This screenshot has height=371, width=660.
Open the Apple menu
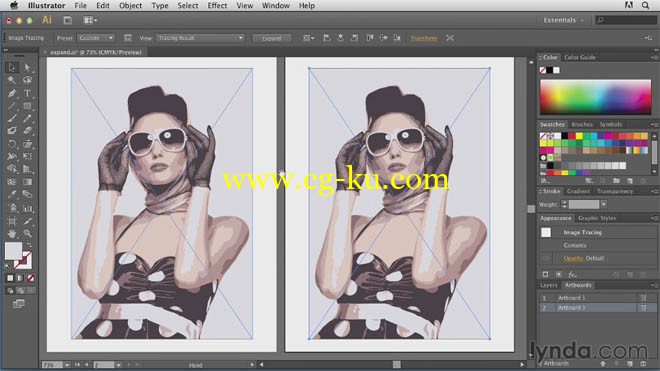[x=14, y=5]
